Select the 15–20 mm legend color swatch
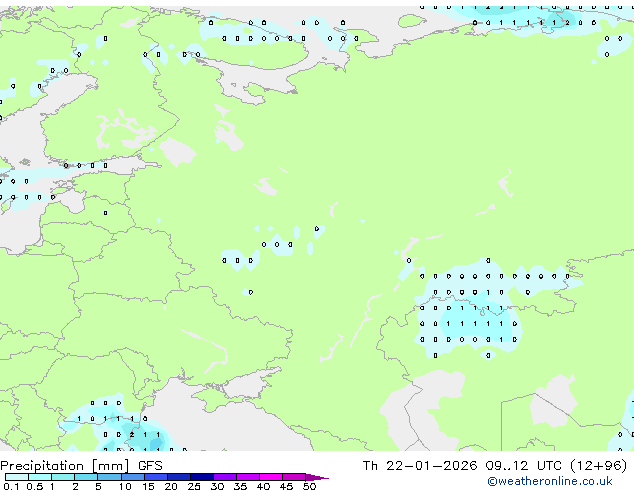This screenshot has width=634, height=490. 156,477
